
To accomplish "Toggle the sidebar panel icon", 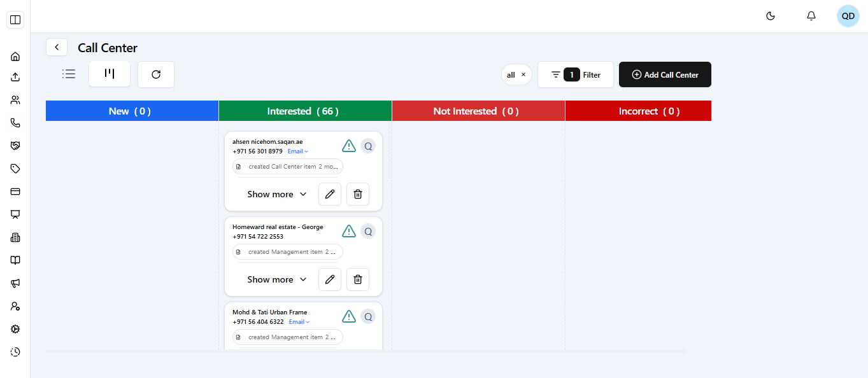I will click(15, 20).
